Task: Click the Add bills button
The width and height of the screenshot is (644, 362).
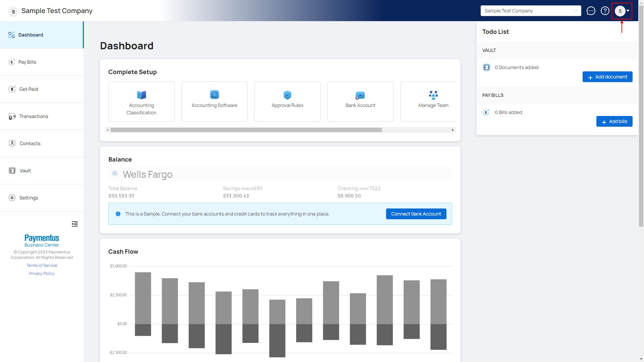Action: click(x=614, y=121)
